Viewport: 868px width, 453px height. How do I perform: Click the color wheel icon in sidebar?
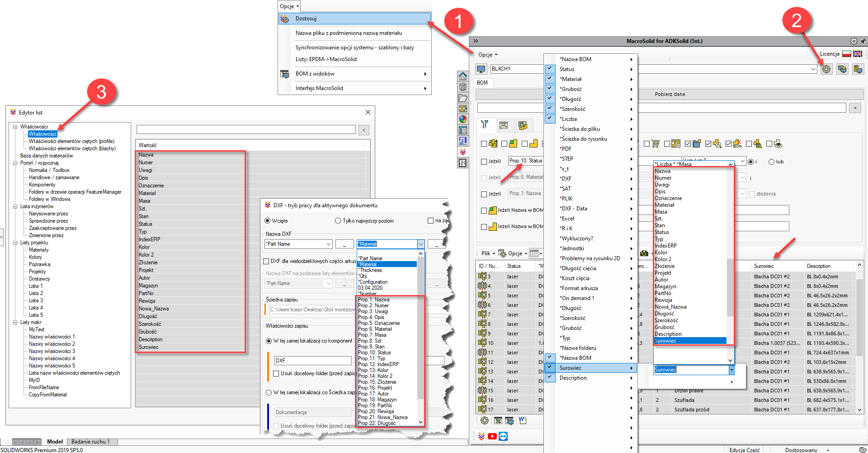pyautogui.click(x=462, y=119)
